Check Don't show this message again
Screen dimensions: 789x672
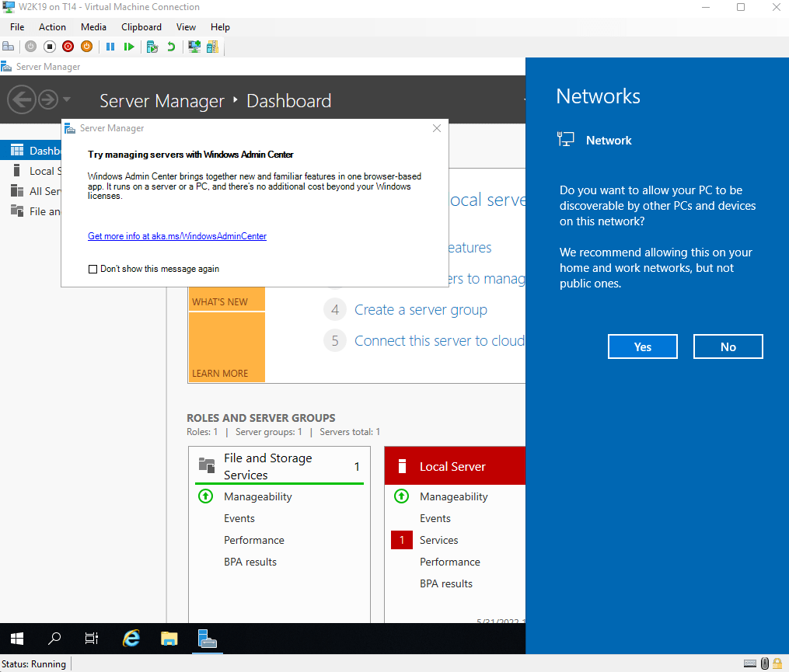[x=93, y=269]
